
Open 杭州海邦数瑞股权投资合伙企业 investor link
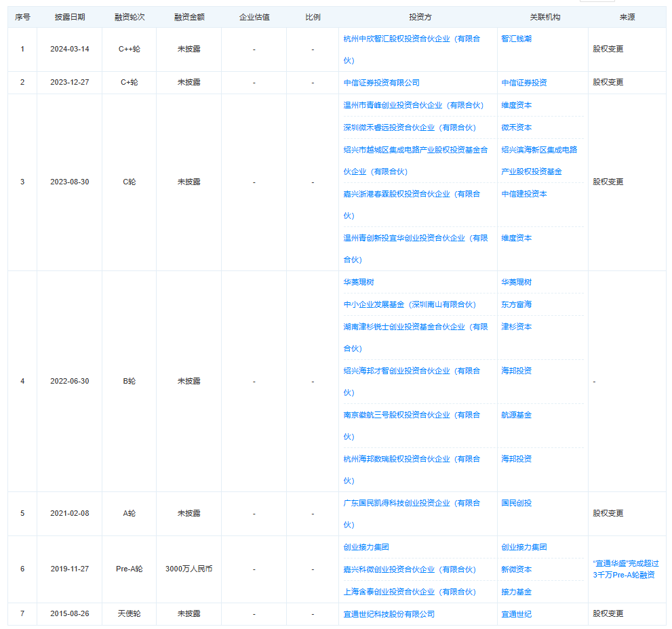pos(412,470)
